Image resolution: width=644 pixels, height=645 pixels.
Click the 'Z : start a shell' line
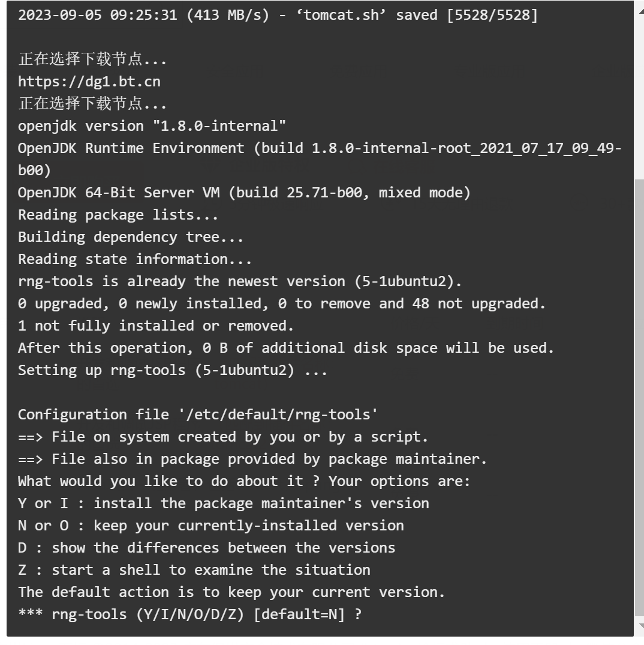pyautogui.click(x=194, y=570)
